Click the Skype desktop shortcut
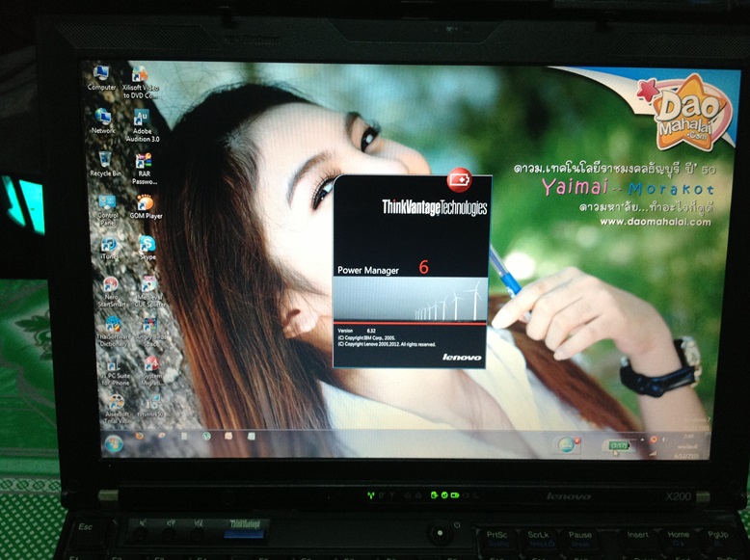This screenshot has height=560, width=750. point(147,248)
